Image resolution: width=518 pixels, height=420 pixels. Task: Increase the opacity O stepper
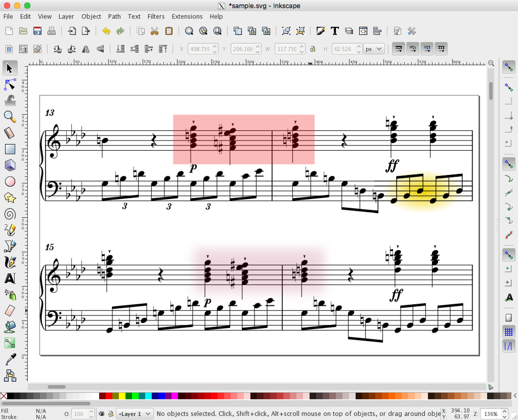coord(92,411)
